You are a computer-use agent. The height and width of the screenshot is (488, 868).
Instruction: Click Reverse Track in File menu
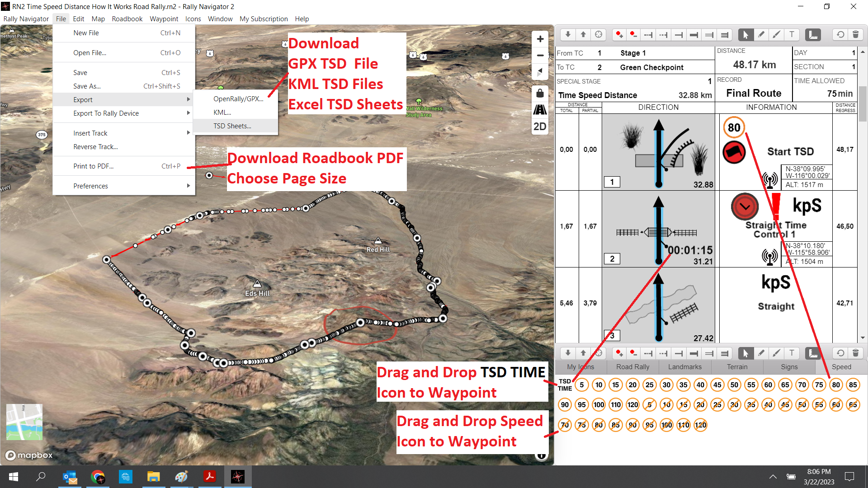(x=124, y=147)
